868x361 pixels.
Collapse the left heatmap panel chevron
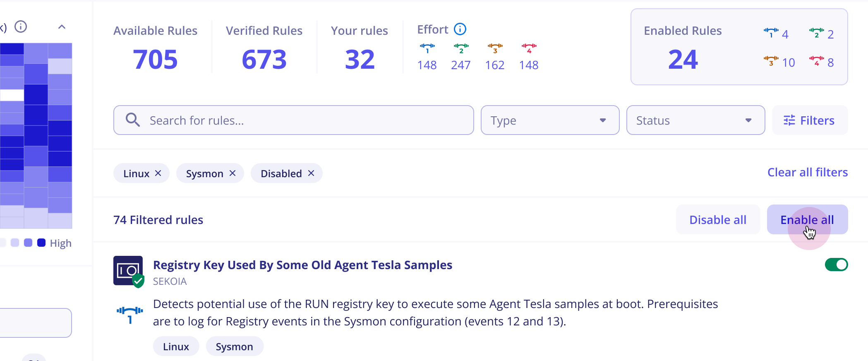62,27
